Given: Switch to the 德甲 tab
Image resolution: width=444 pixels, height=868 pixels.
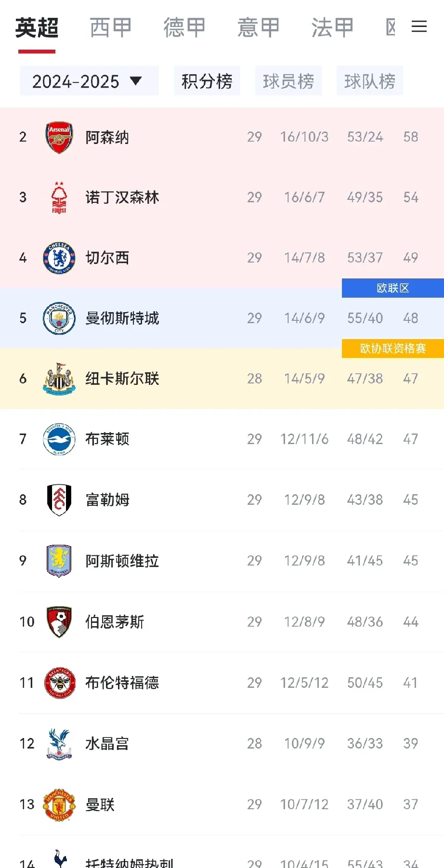Looking at the screenshot, I should point(184,27).
